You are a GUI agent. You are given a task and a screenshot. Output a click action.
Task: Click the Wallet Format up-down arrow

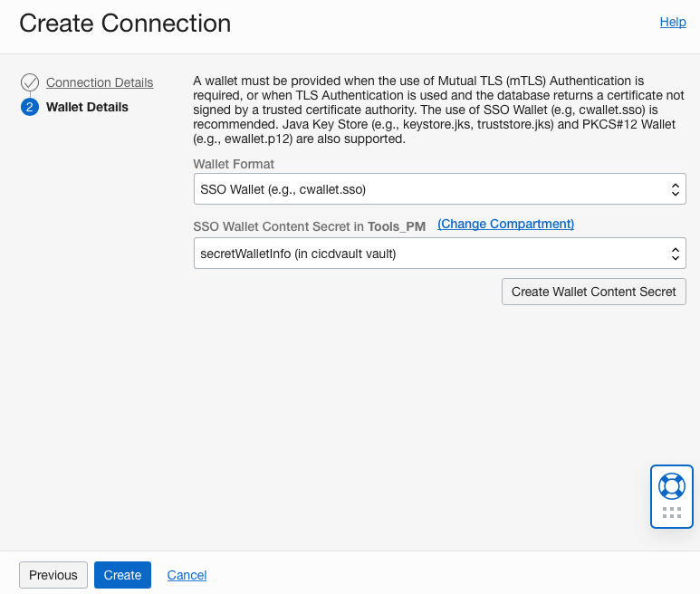(x=675, y=189)
